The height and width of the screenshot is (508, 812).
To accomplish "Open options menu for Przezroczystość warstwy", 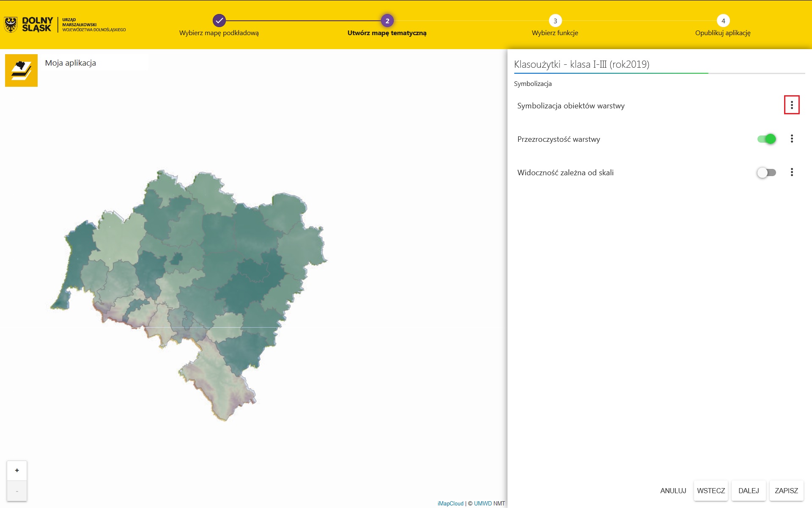I will tap(791, 139).
